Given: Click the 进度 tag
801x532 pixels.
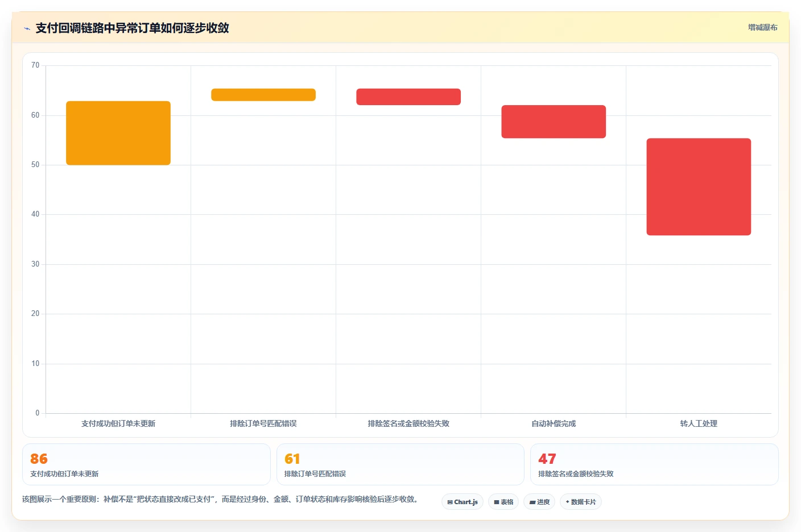Looking at the screenshot, I should [x=539, y=502].
